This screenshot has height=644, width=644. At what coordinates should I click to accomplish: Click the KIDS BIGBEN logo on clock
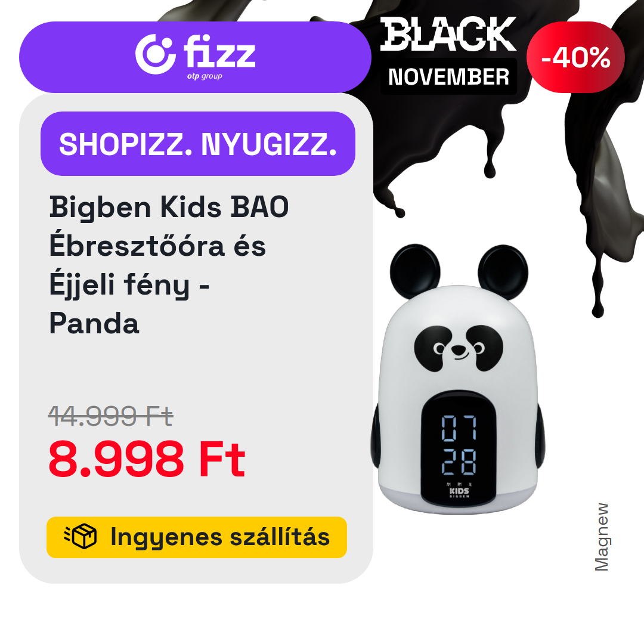click(459, 493)
